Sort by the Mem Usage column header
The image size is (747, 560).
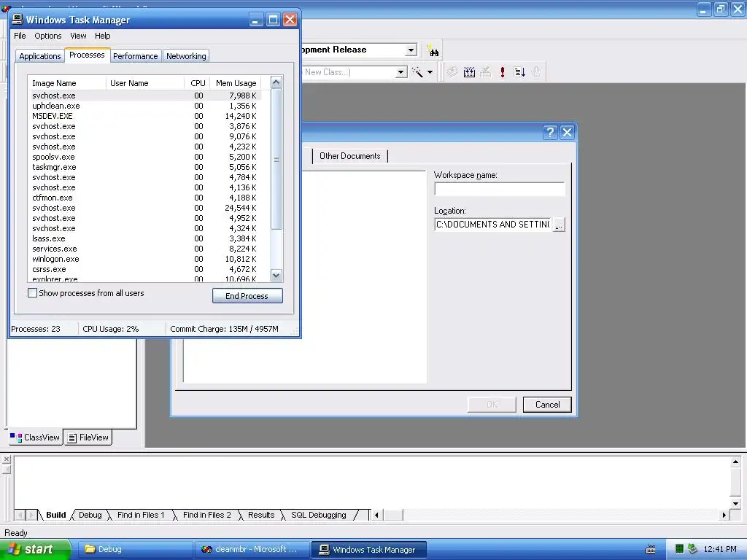tap(236, 83)
